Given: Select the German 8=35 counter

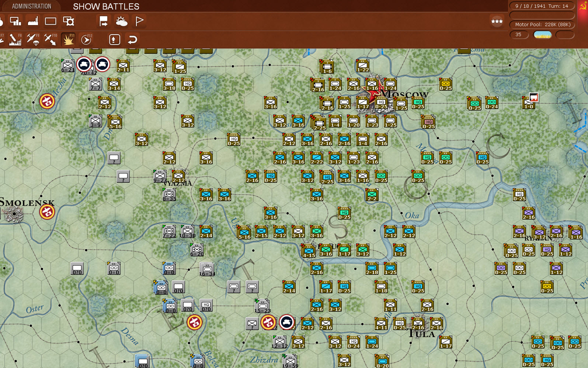Looking at the screenshot, I should point(169,195).
